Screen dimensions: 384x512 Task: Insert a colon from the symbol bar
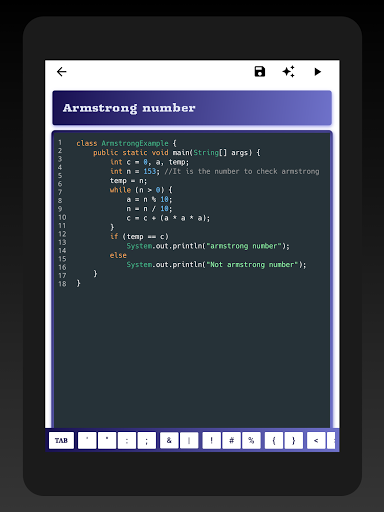coord(127,440)
